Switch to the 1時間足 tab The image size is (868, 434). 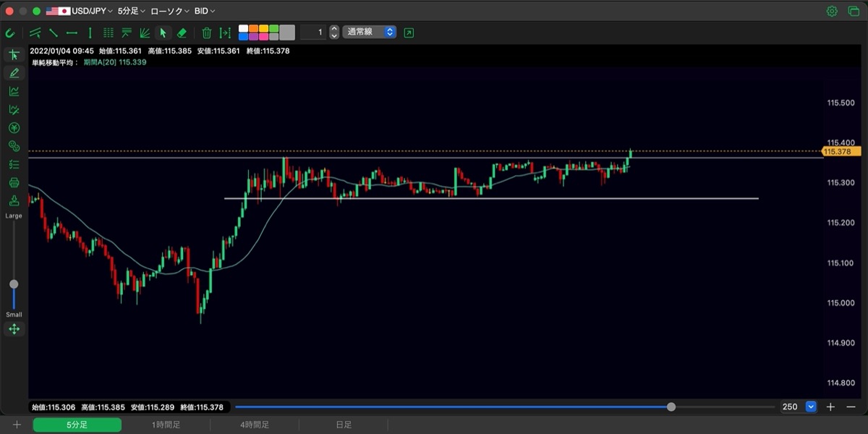(166, 425)
